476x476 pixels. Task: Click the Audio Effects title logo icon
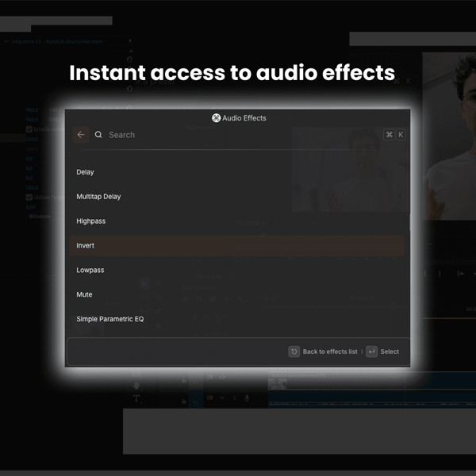click(x=216, y=118)
